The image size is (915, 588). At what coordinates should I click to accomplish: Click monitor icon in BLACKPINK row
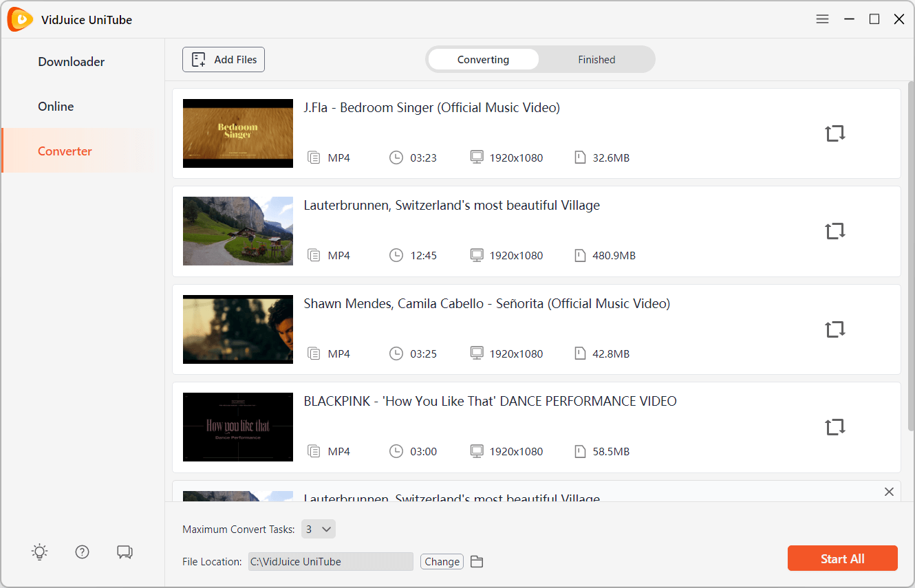pyautogui.click(x=477, y=451)
